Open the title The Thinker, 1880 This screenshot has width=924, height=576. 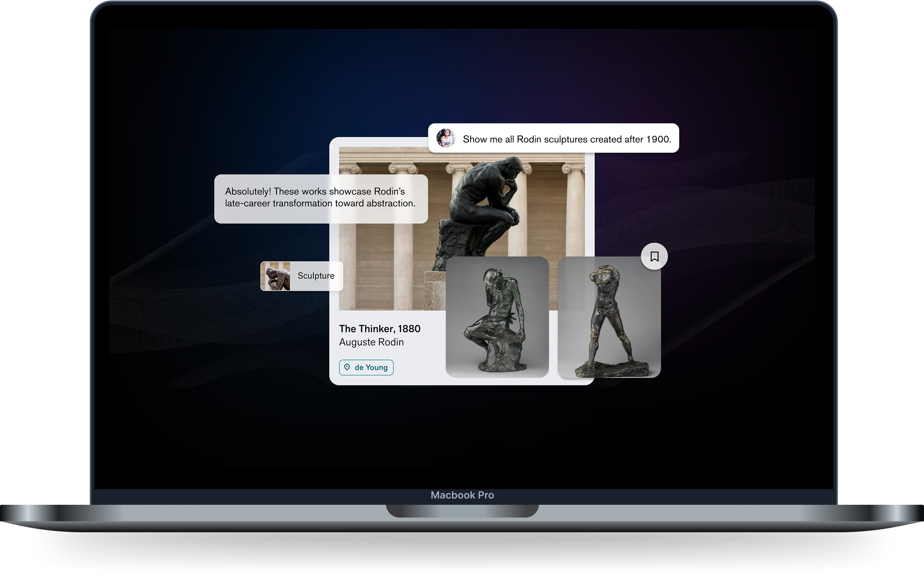(x=380, y=329)
